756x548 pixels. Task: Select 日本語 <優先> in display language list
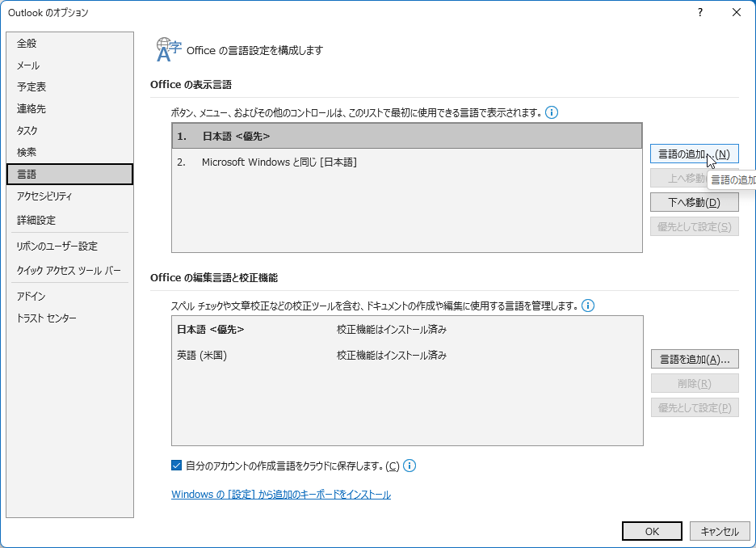(407, 136)
